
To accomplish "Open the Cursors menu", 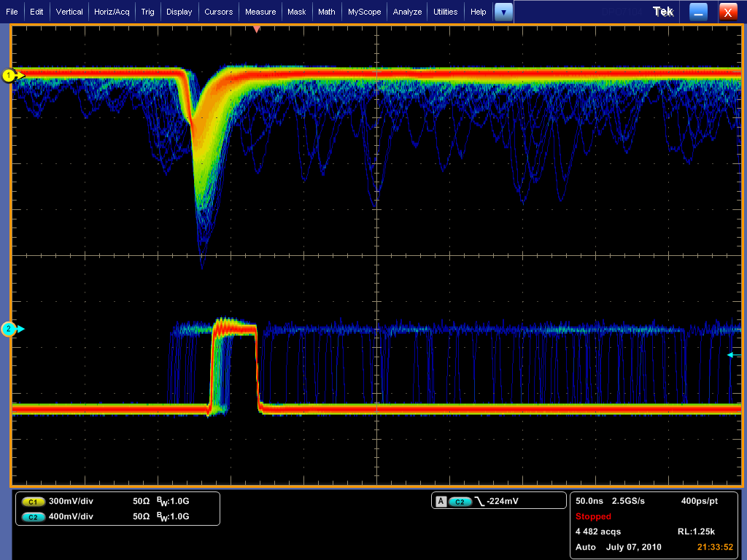I will coord(218,12).
